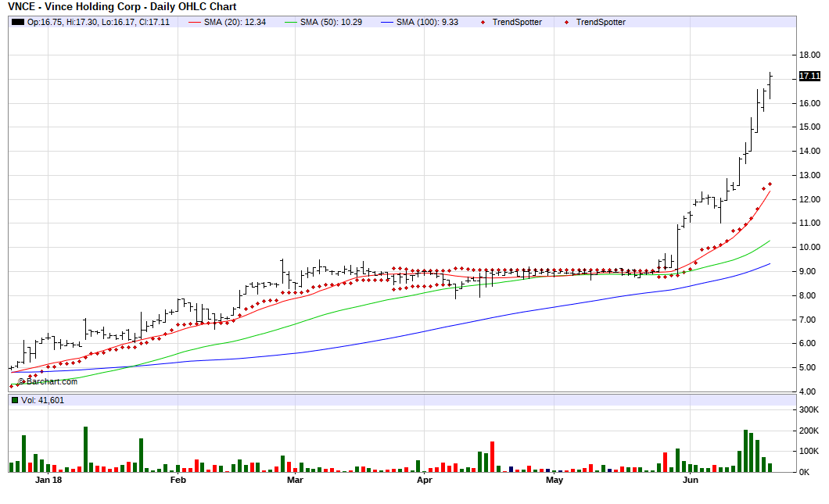The width and height of the screenshot is (829, 504).
Task: Select the 'SMA (100): 9.33' legend label
Action: coord(427,22)
